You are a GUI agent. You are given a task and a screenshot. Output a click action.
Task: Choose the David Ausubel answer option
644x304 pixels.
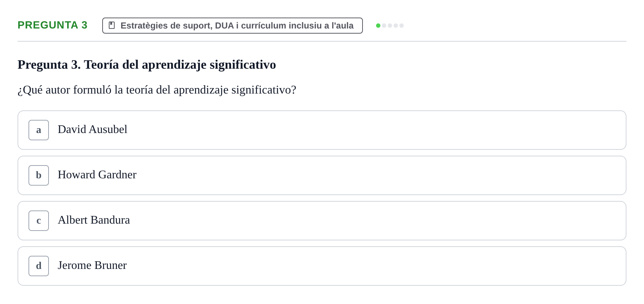(x=322, y=130)
